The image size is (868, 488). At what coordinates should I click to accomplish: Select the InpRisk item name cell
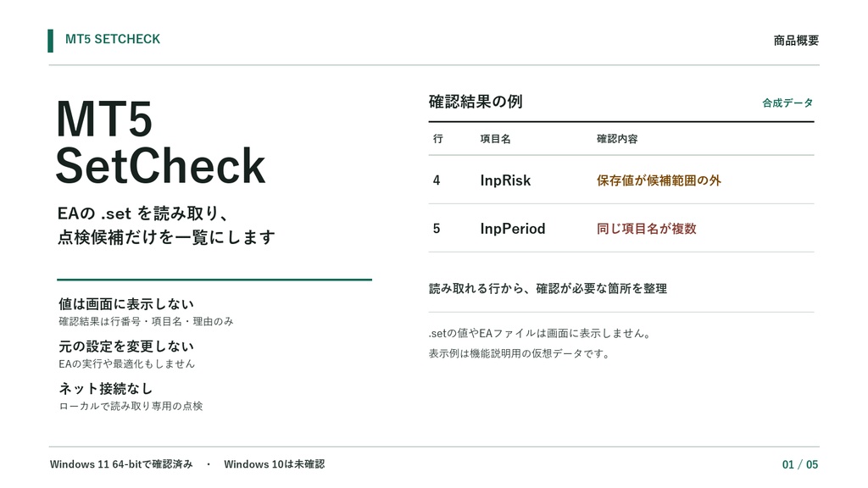505,180
